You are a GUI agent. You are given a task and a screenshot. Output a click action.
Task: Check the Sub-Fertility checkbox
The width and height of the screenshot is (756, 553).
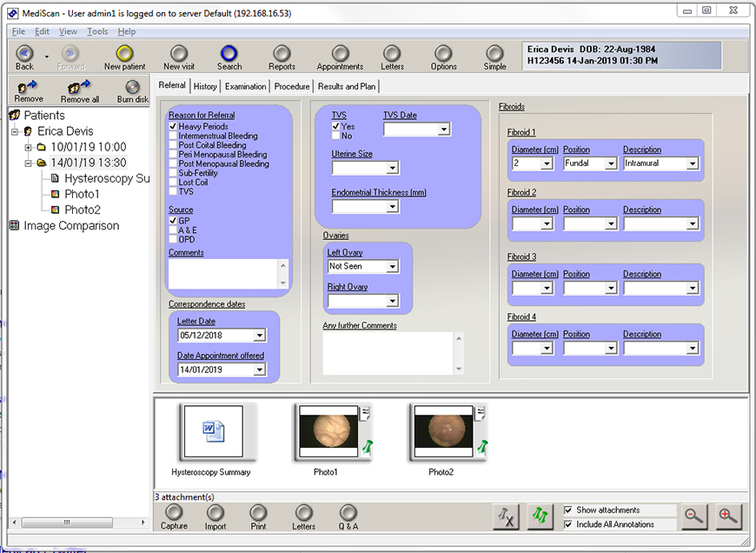(x=173, y=173)
